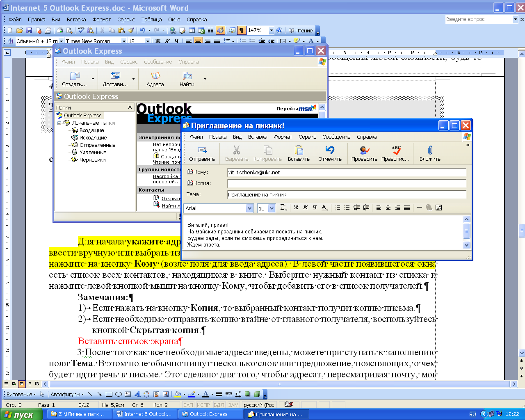Toggle Word drawing panel toolbar button
Screen dimensions: 525x420
[x=220, y=30]
